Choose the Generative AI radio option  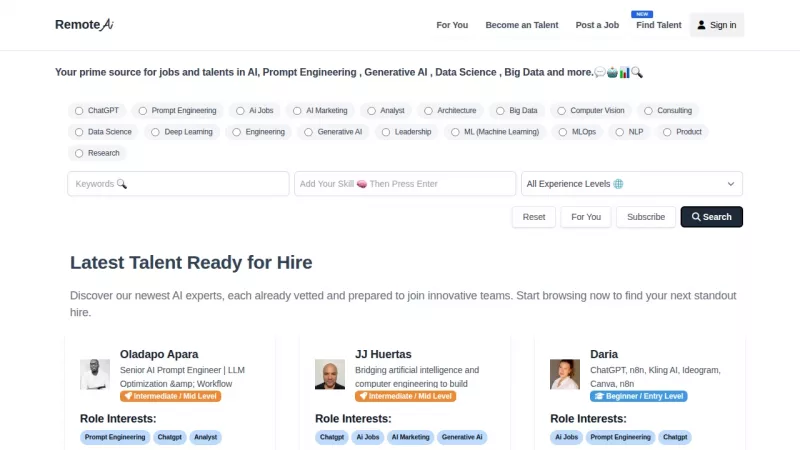click(x=309, y=132)
